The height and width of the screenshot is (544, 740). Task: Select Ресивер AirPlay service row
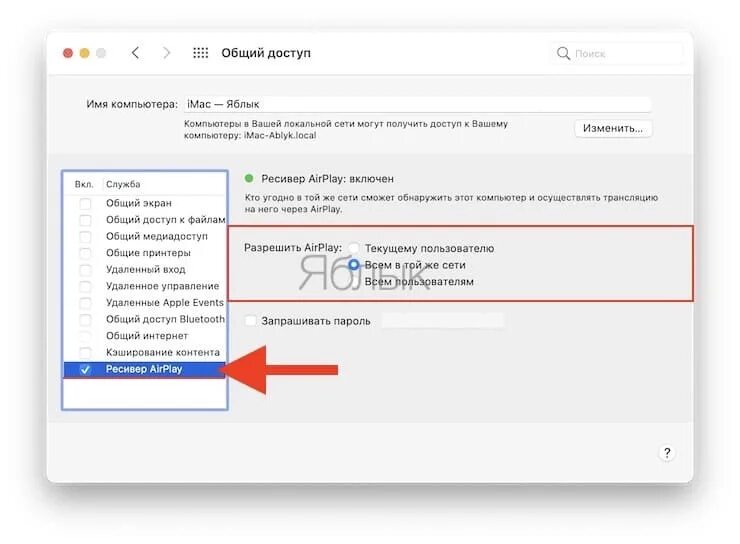[145, 369]
